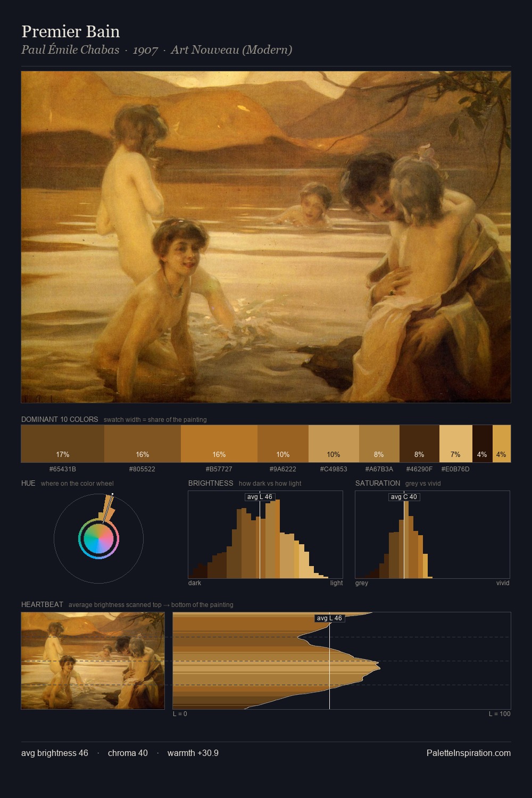Viewport: 532px width, 798px height.
Task: Click the chroma 40 footer stat
Action: (x=128, y=753)
